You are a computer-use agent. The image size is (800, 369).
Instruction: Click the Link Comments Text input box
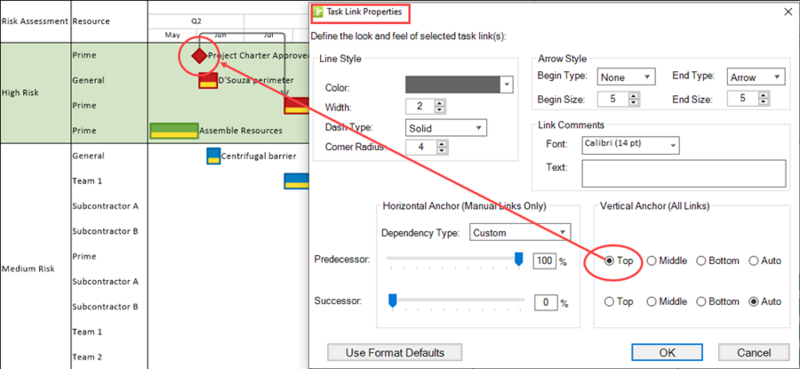tap(684, 174)
